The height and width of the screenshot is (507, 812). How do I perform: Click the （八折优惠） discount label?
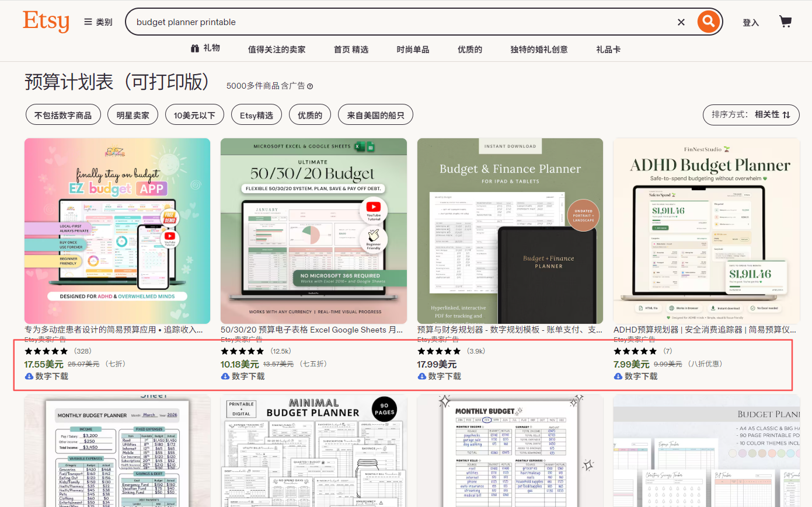pos(705,364)
